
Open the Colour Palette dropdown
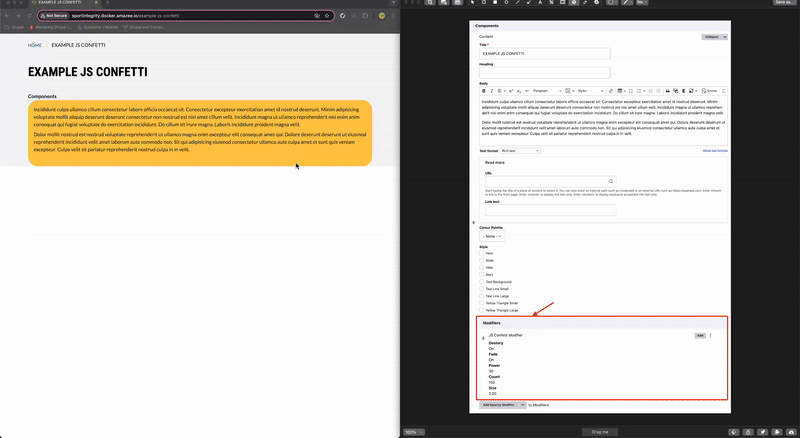click(493, 236)
